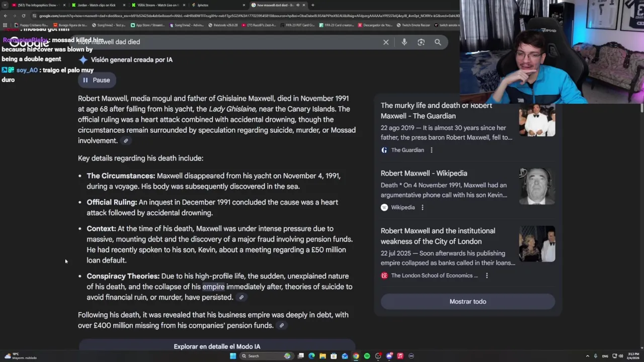Switch to 'Jordan - Watch clips on Kick' tab

[99, 5]
